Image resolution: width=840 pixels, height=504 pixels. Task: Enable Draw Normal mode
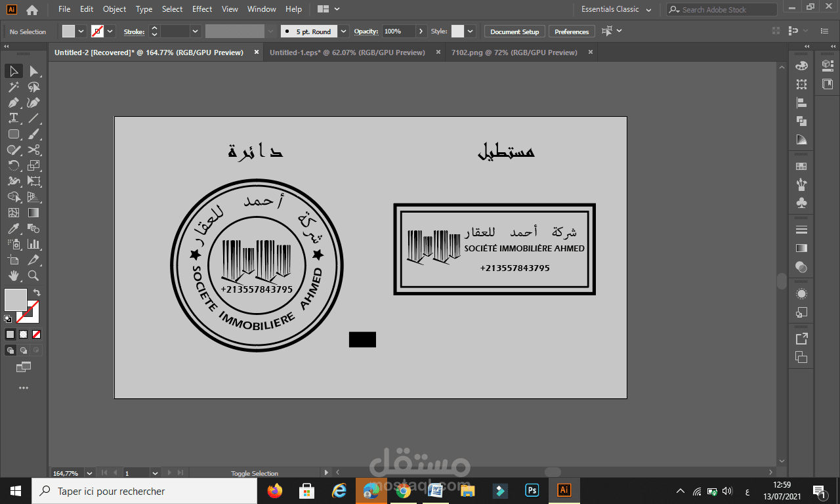[x=10, y=350]
